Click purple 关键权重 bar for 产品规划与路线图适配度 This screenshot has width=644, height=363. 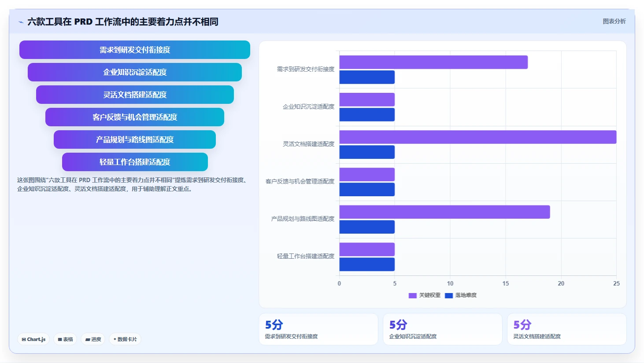tap(444, 212)
